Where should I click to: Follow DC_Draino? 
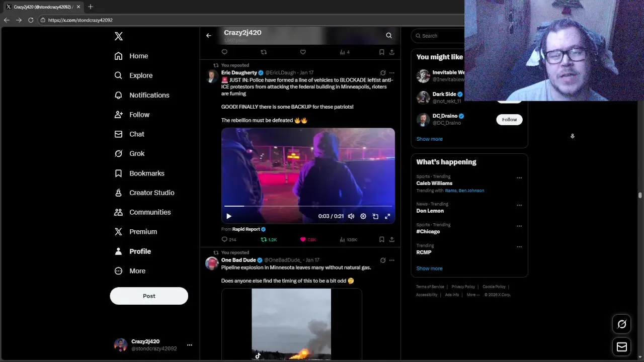[x=509, y=120]
